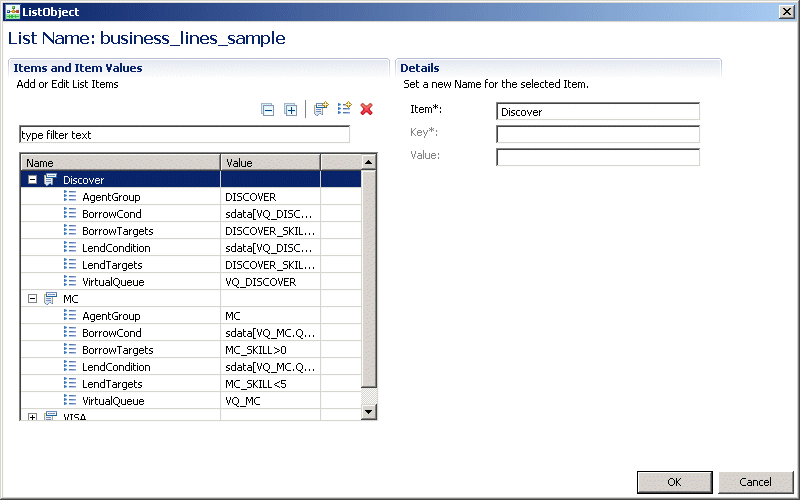The image size is (800, 500).
Task: Click the Add Item toolbar icon
Action: pos(321,108)
